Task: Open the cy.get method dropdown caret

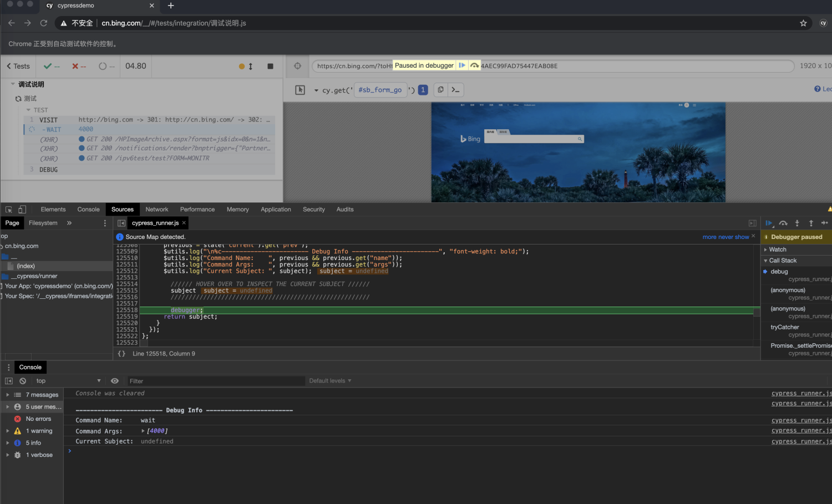Action: (316, 90)
